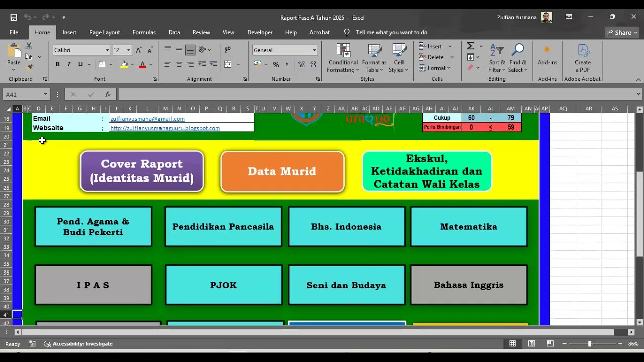This screenshot has width=644, height=362.
Task: Open Format cells dropdown
Action: [x=436, y=68]
